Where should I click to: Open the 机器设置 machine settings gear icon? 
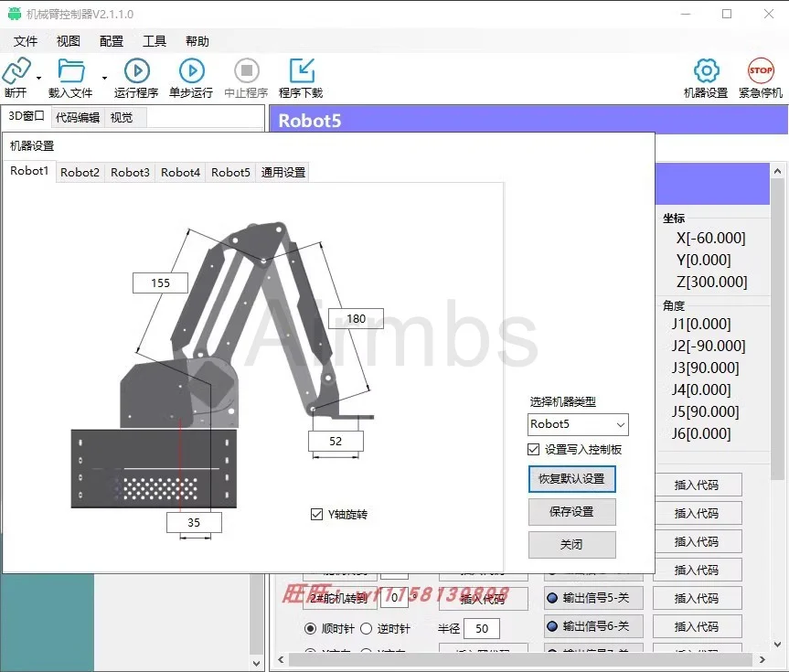705,69
